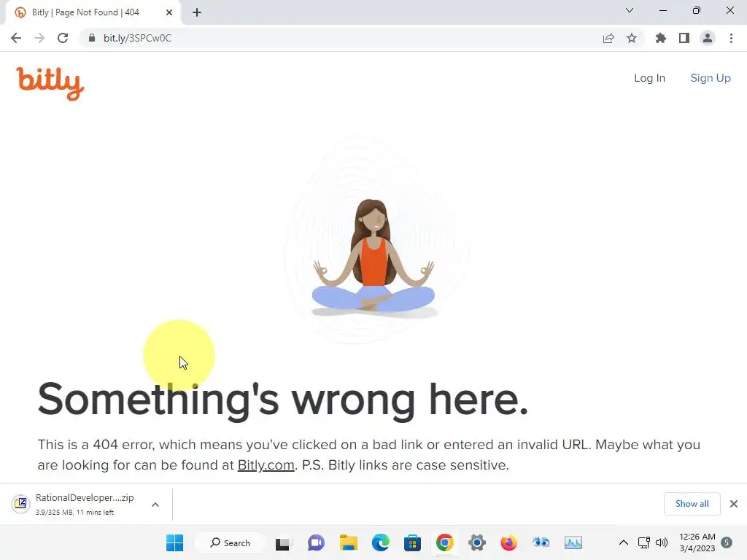The height and width of the screenshot is (560, 747).
Task: Toggle the Chrome side panel
Action: coord(684,38)
